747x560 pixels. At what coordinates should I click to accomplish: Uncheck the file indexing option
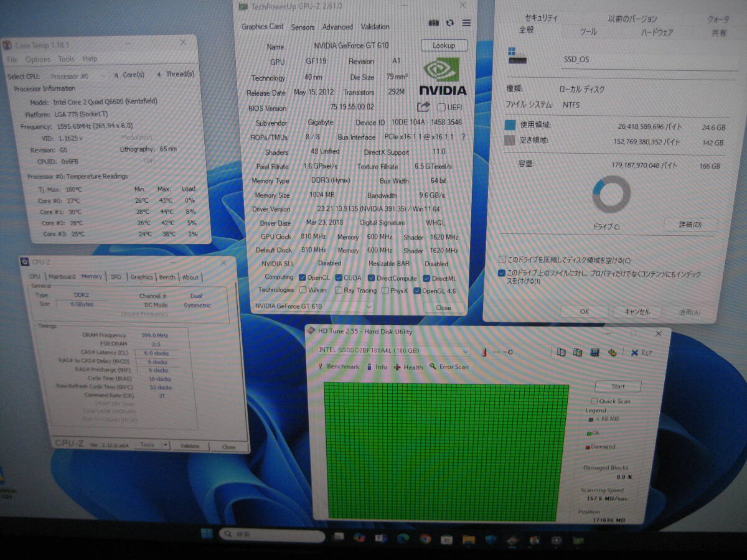[501, 273]
